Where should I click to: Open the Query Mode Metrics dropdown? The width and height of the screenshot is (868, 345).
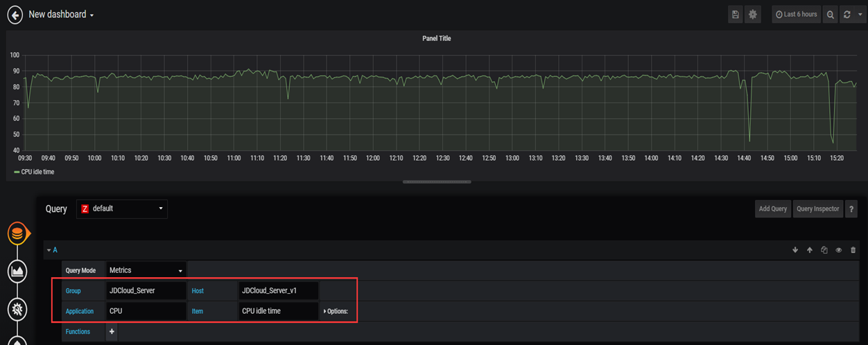[x=146, y=270]
